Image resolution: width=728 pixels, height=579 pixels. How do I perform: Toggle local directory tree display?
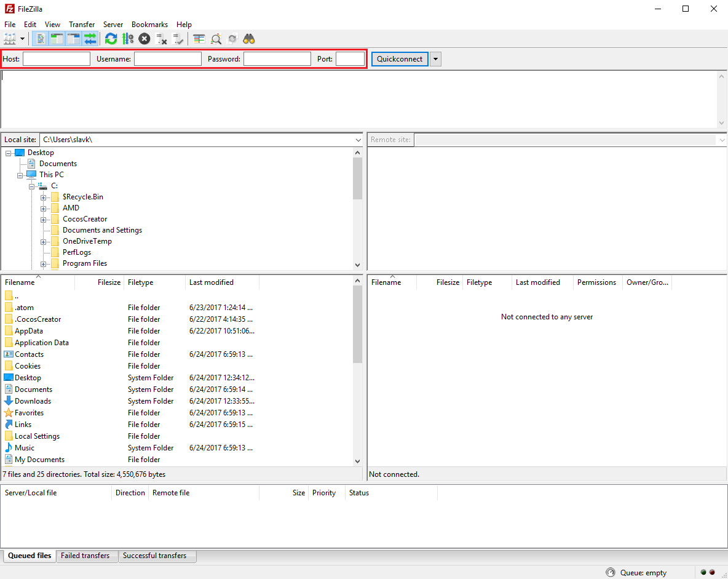click(x=57, y=39)
